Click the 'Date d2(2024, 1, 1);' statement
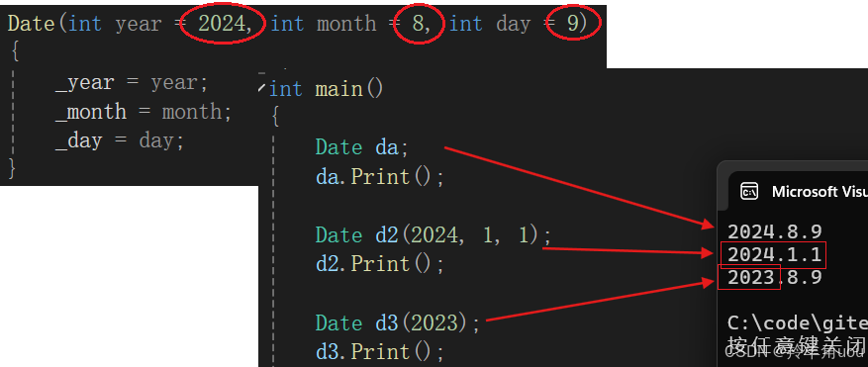This screenshot has width=868, height=367. click(x=434, y=235)
